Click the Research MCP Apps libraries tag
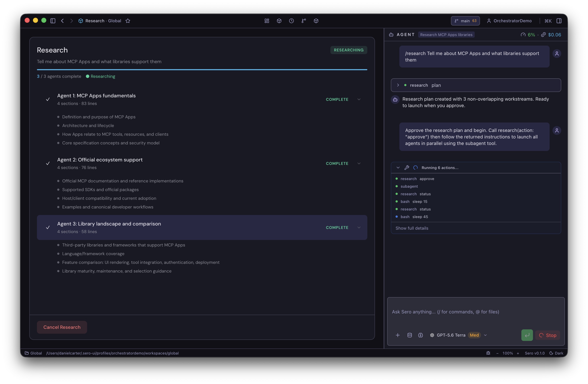Image resolution: width=588 pixels, height=384 pixels. (x=446, y=35)
